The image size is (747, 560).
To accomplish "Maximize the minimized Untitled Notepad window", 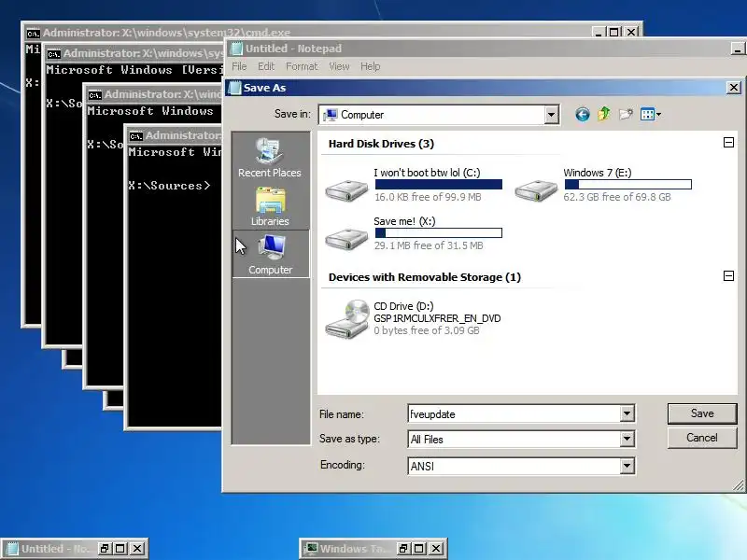I will [120, 549].
